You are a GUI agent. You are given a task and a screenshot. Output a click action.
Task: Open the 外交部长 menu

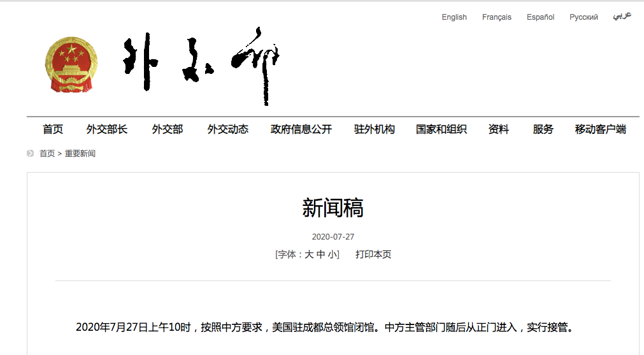107,129
